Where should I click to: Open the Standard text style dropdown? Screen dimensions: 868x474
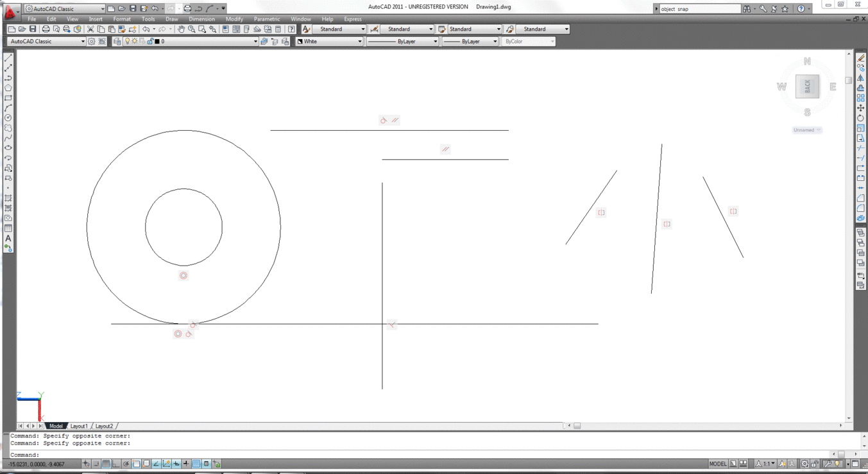coord(339,29)
